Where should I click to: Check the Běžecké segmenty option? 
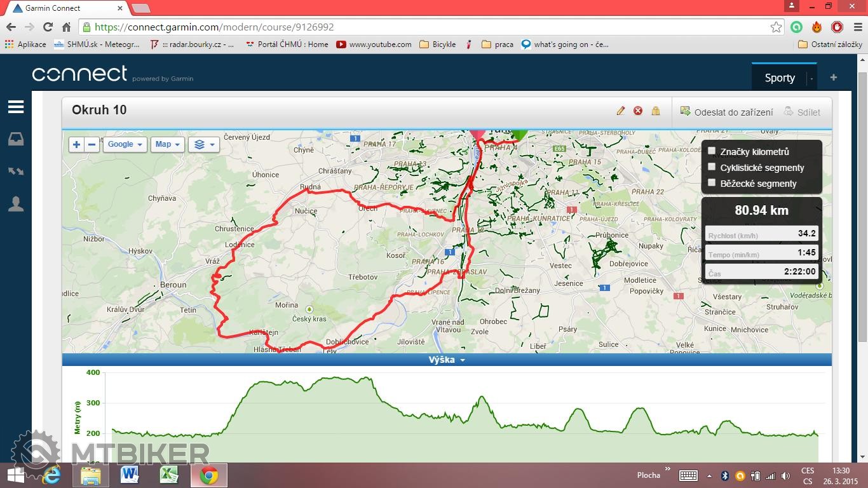tap(712, 183)
